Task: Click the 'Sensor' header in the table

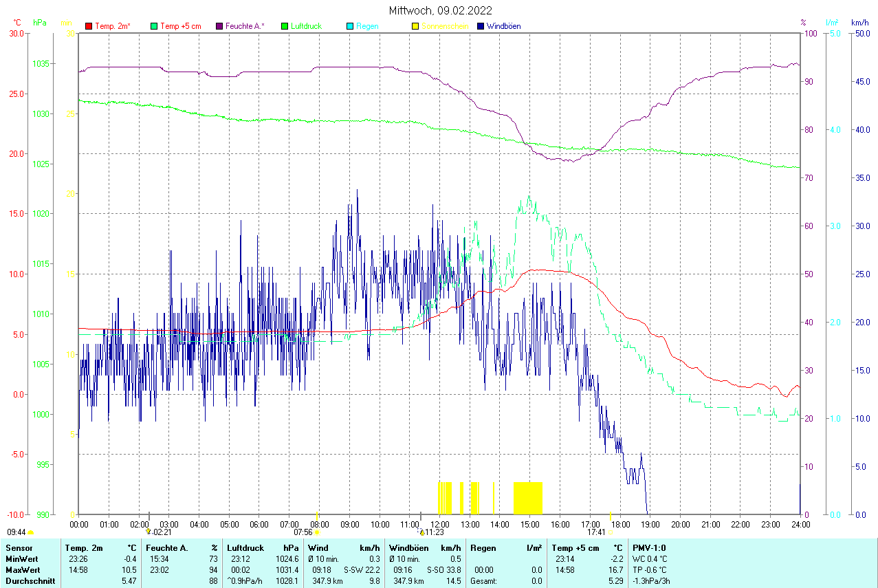Action: [19, 548]
